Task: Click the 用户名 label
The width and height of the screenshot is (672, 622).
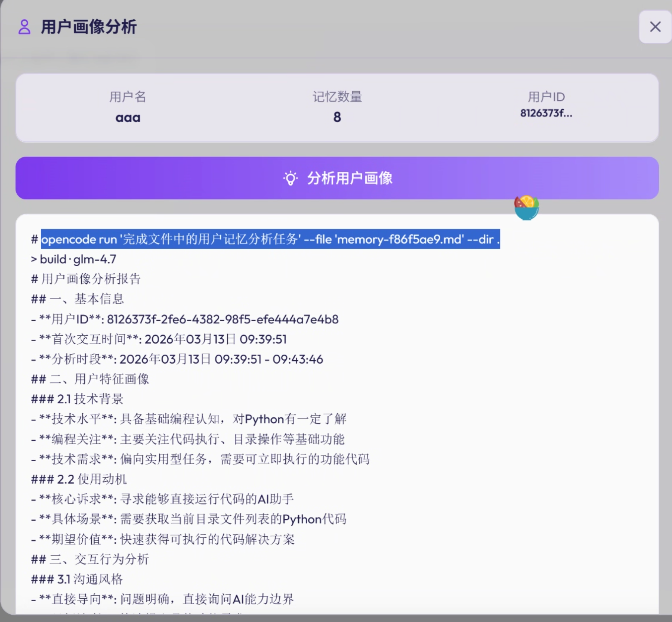Action: coord(128,97)
